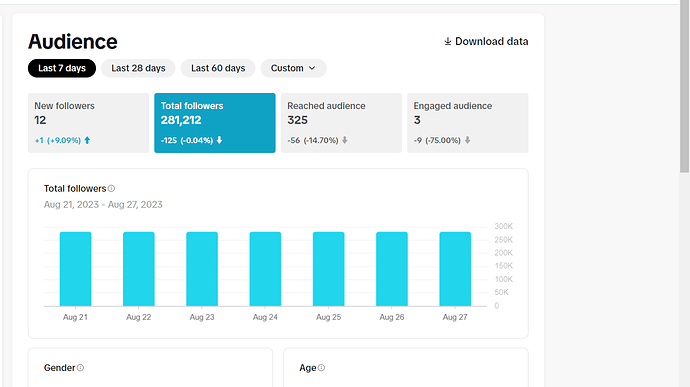Click the Age info icon

321,368
